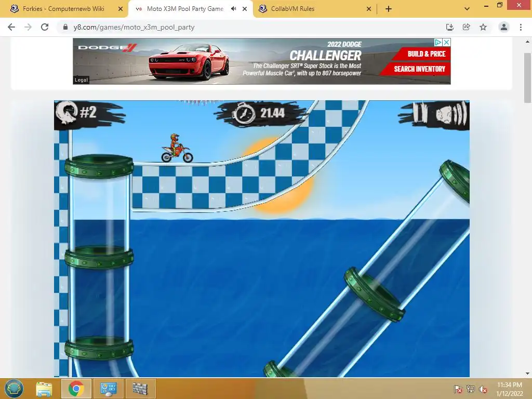Open a new browser tab
The image size is (532, 399).
pyautogui.click(x=389, y=9)
